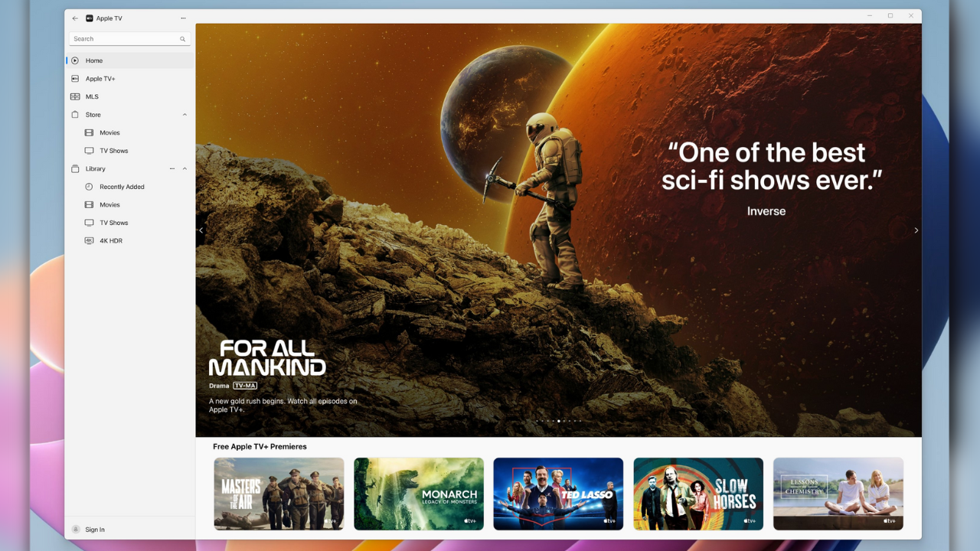Click the Apple TV+ sidebar icon
This screenshot has height=551, width=980.
75,79
